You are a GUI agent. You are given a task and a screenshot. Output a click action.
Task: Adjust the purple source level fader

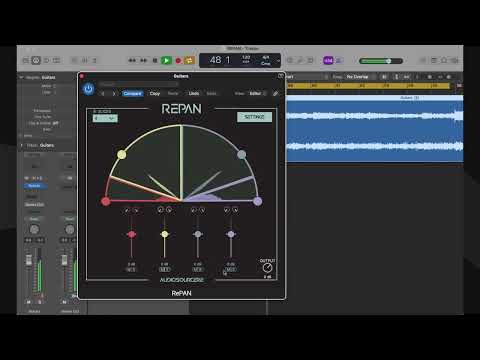coord(231,234)
